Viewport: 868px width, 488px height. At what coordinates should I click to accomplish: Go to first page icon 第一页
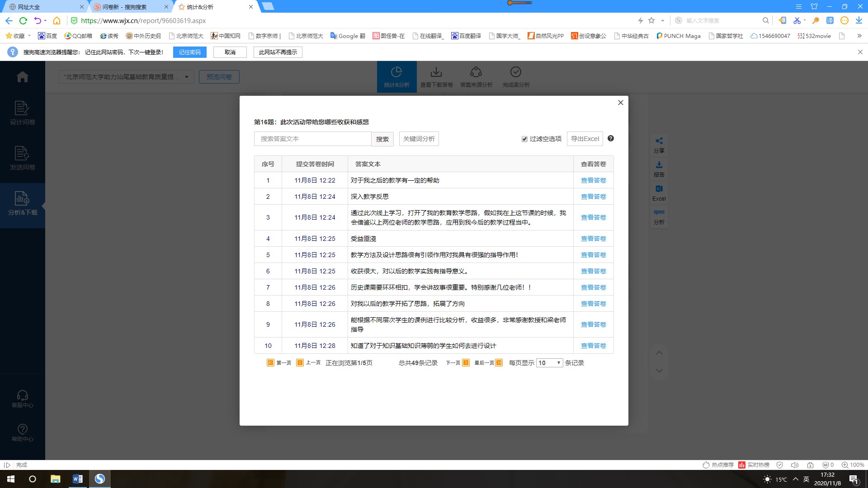point(270,362)
